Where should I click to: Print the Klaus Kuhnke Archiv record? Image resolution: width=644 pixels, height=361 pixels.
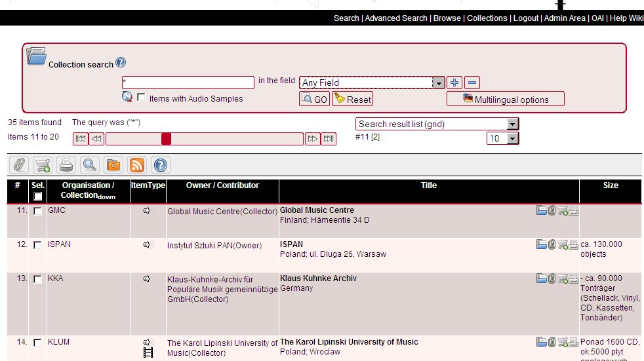[573, 279]
